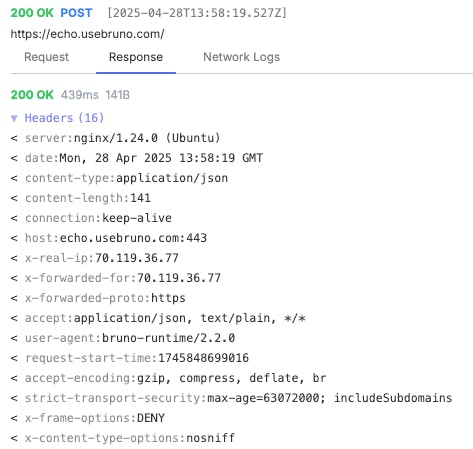Click the x-real-ip address value
The height and width of the screenshot is (449, 473).
tap(137, 258)
